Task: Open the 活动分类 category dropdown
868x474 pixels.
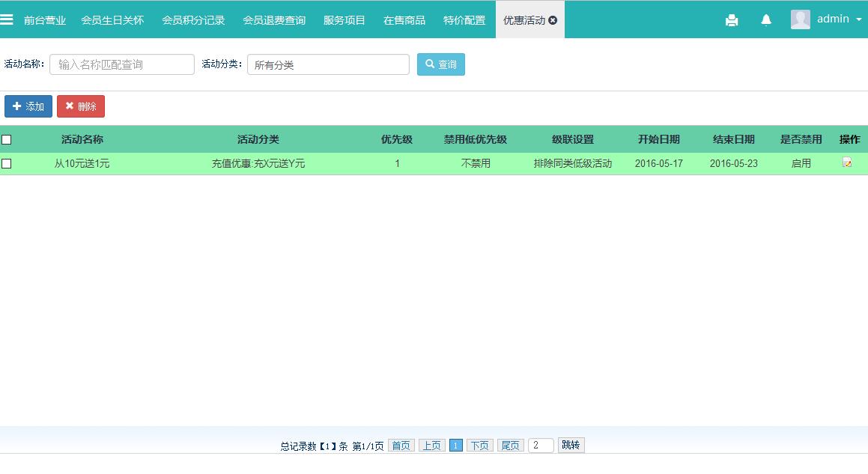Action: pos(328,64)
